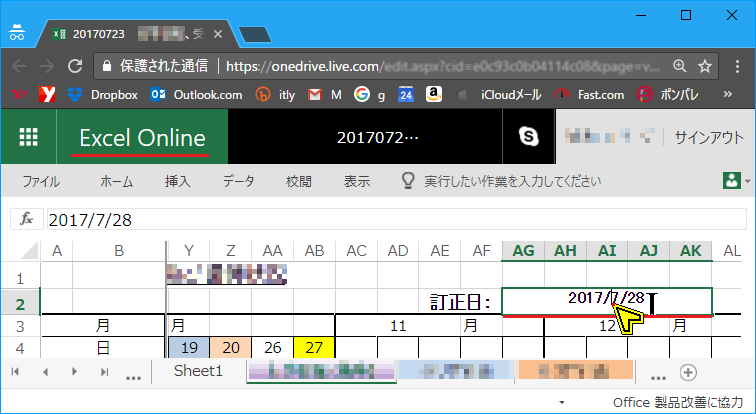The height and width of the screenshot is (414, 756).
Task: Step to previous sheet tab
Action: (x=45, y=372)
